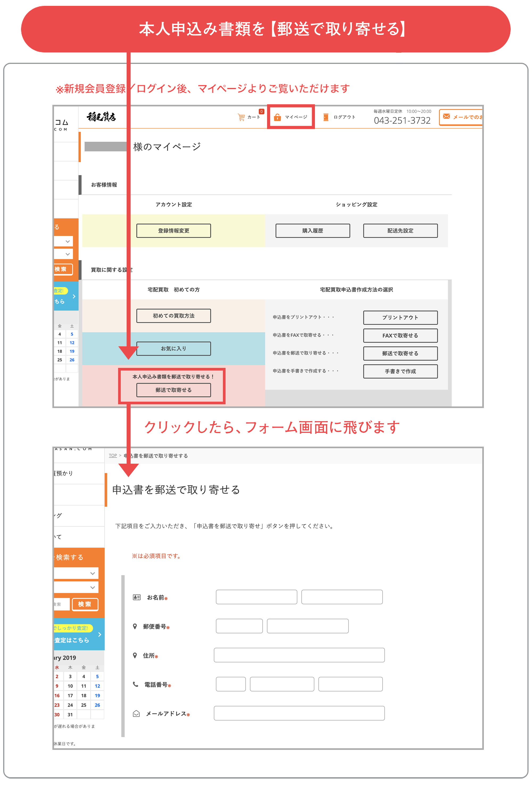
Task: Click the 住所 address input field
Action: pyautogui.click(x=299, y=655)
